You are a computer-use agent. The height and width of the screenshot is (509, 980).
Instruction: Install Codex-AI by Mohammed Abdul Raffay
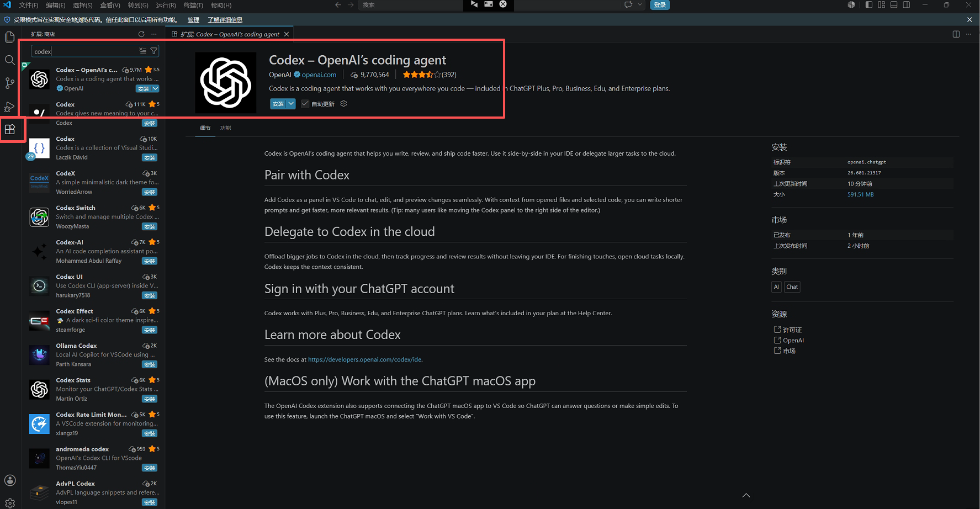point(150,261)
